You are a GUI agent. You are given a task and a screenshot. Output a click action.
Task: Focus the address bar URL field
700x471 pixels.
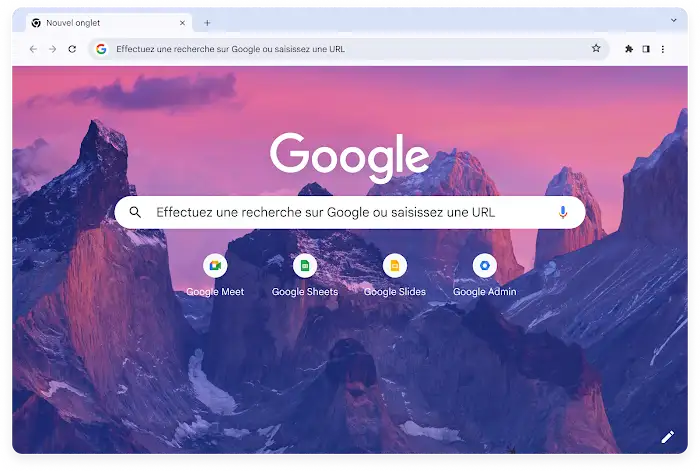[348, 49]
